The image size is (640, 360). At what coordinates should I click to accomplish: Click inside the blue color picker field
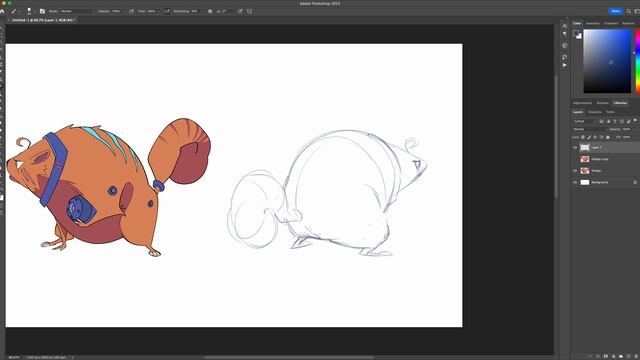pos(607,61)
